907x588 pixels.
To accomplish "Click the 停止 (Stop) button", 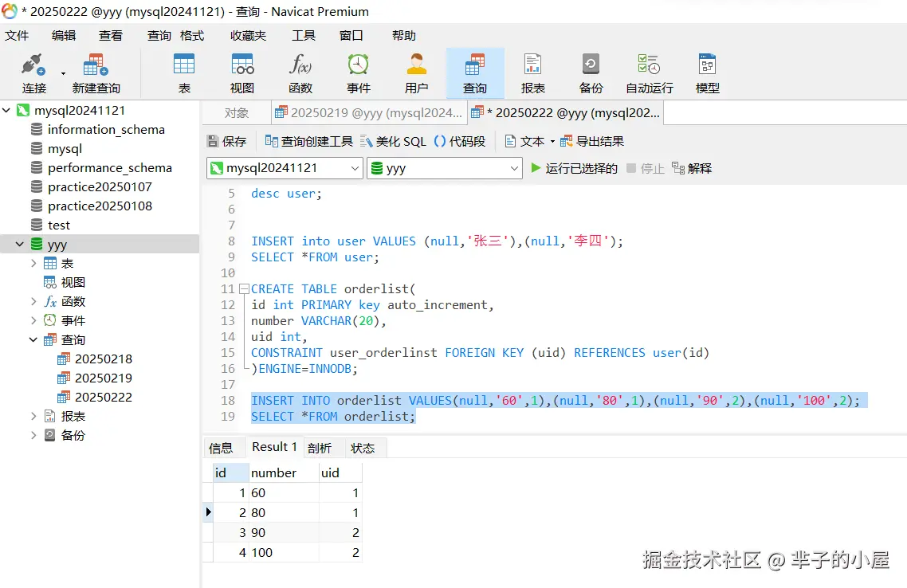I will click(x=646, y=168).
